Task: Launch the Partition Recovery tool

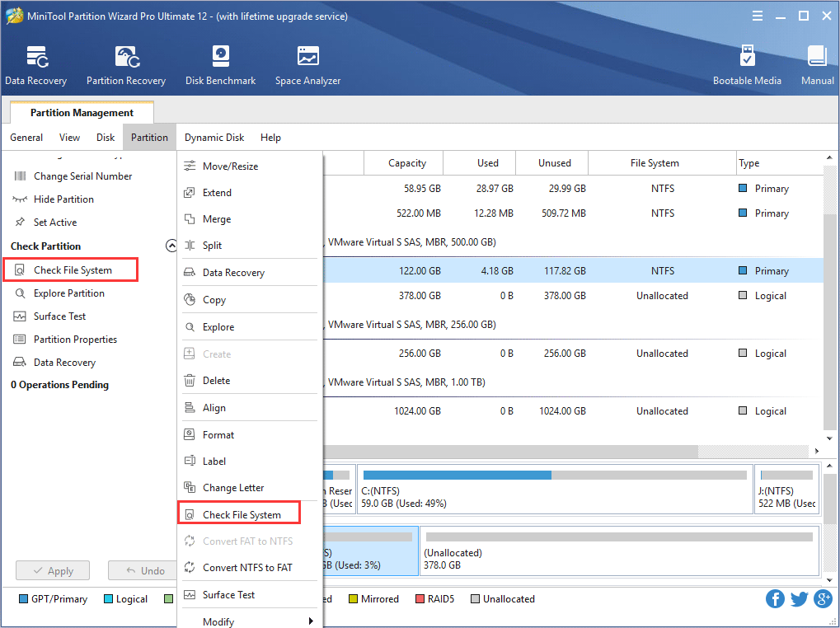Action: tap(125, 64)
